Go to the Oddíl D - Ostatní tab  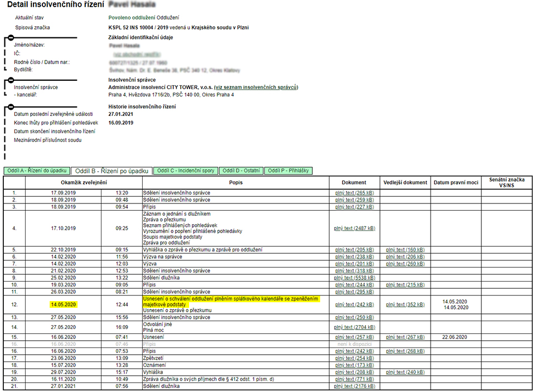click(x=241, y=171)
